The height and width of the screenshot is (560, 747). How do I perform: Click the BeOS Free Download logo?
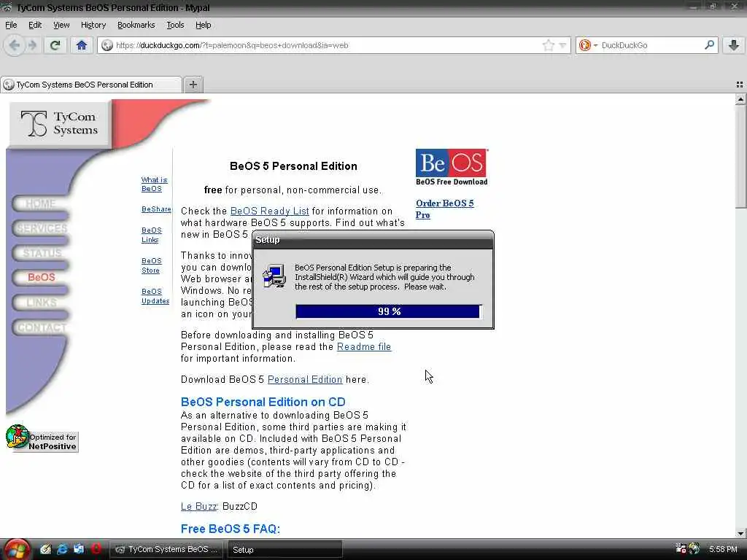tap(452, 167)
